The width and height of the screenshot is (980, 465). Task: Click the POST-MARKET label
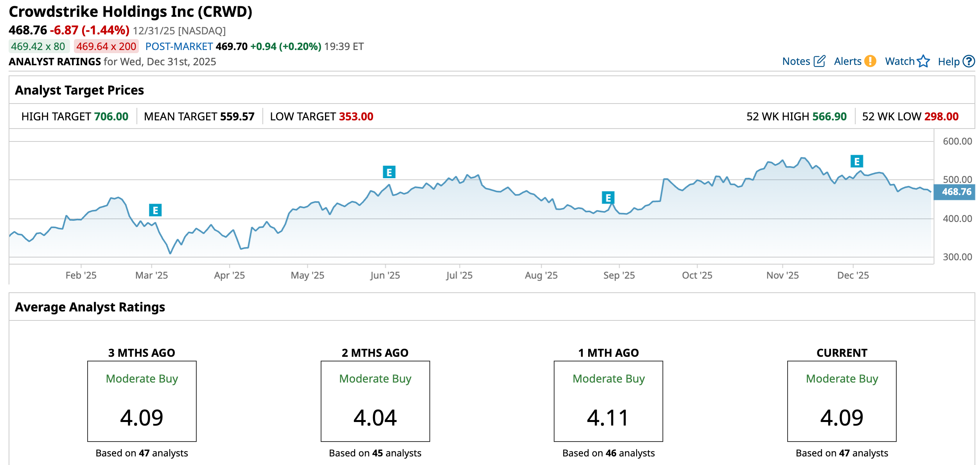(179, 46)
